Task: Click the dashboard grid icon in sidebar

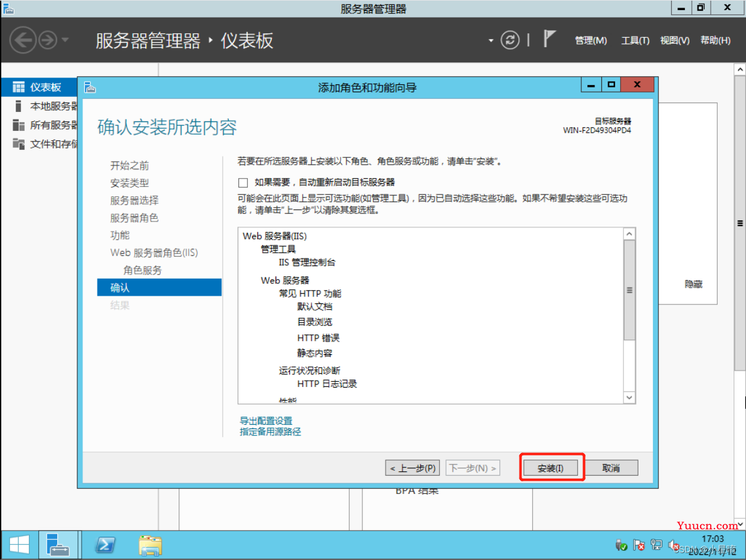Action: click(18, 87)
